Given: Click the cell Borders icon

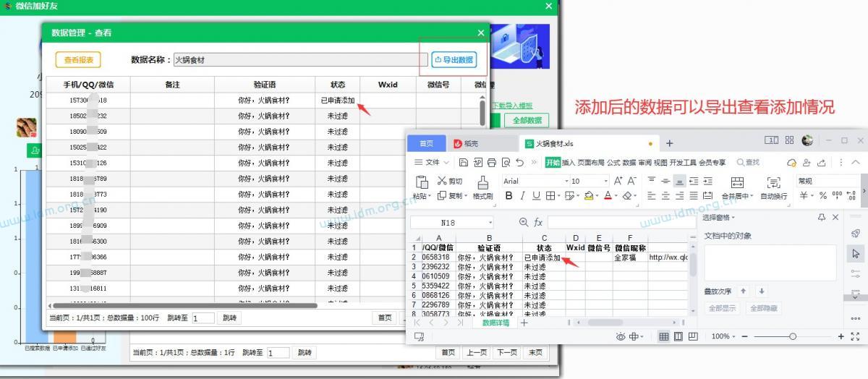Looking at the screenshot, I should pyautogui.click(x=550, y=195).
